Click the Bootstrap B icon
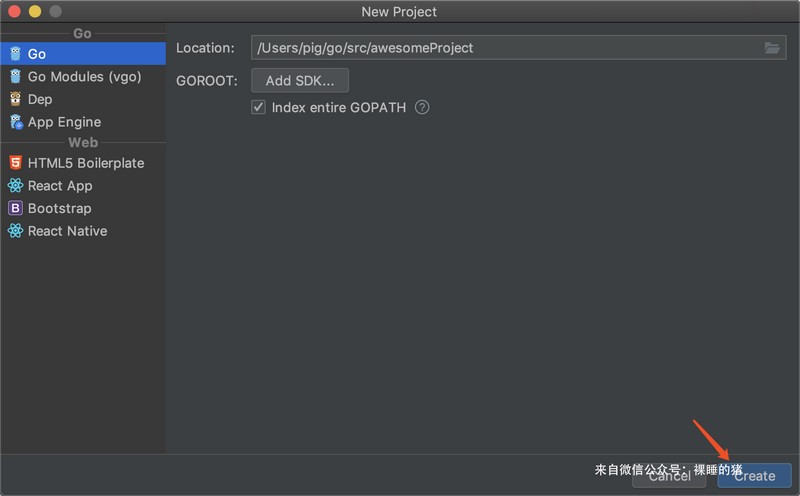This screenshot has width=800, height=496. pyautogui.click(x=15, y=208)
